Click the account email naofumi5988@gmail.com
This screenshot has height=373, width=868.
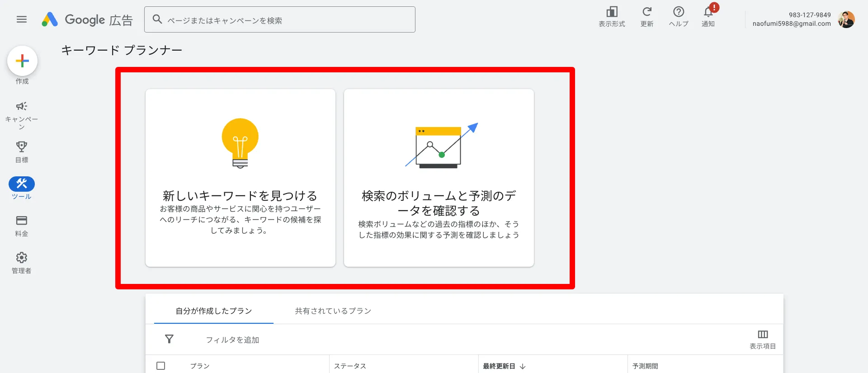click(x=792, y=24)
